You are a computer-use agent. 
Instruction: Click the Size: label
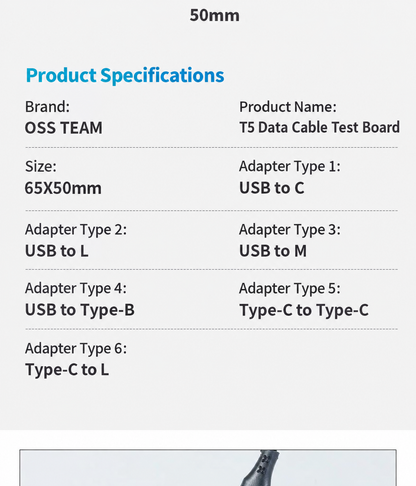pos(41,166)
